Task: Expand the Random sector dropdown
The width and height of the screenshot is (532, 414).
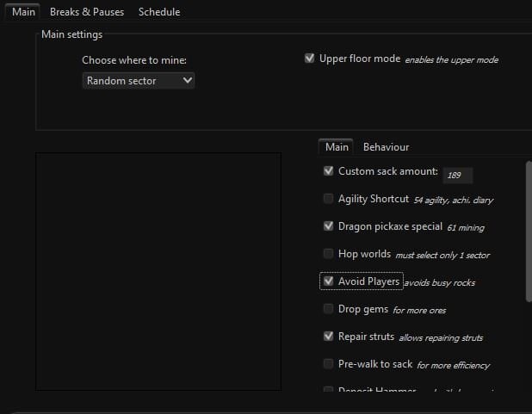Action: (x=139, y=81)
